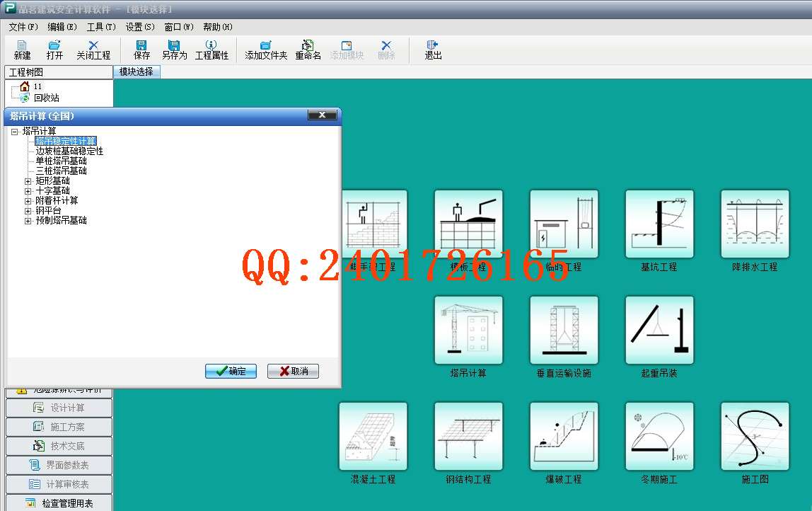The height and width of the screenshot is (511, 812).
Task: Select the 施工图 module icon
Action: pyautogui.click(x=755, y=437)
